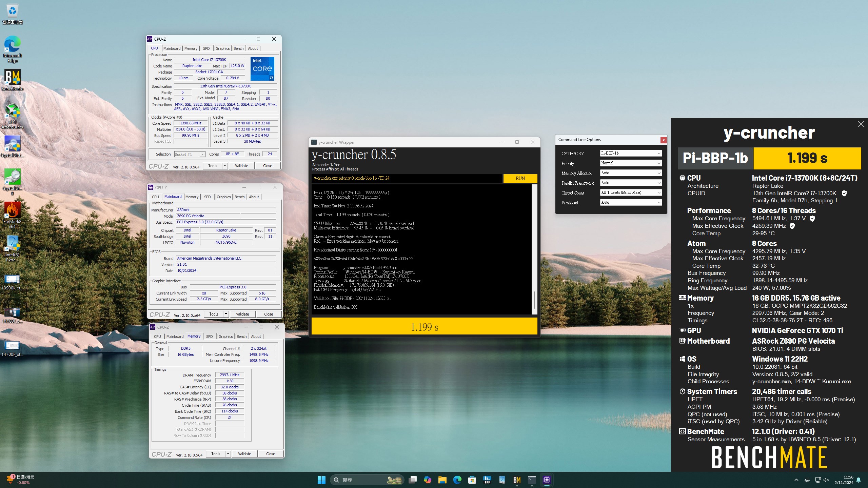
Task: Open CrystalDiskInfo desktop shortcut
Action: click(13, 146)
